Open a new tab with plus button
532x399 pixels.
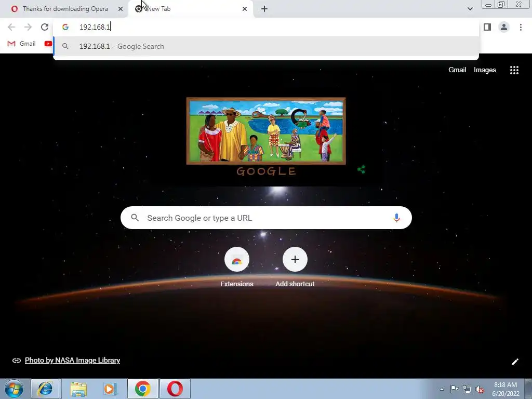264,9
